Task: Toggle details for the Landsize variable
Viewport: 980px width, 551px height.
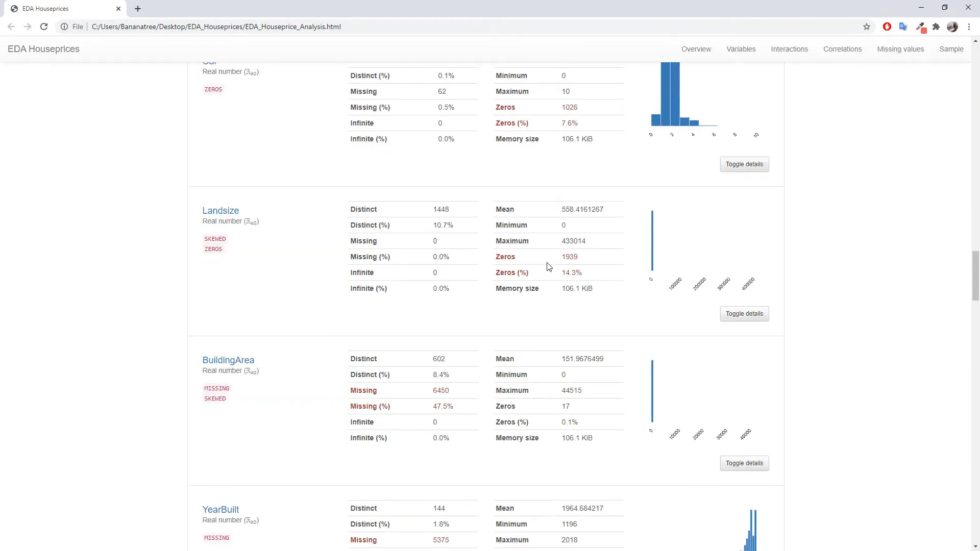Action: pos(744,314)
